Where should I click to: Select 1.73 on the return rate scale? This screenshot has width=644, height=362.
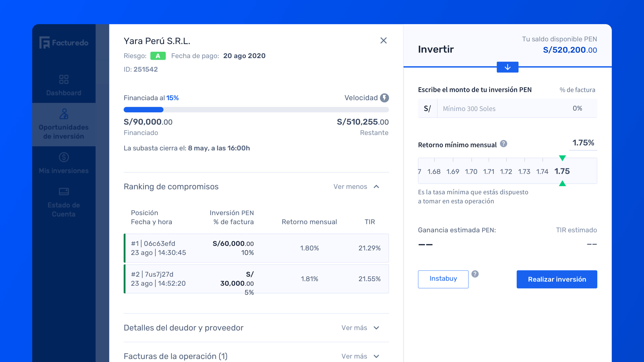pos(524,172)
